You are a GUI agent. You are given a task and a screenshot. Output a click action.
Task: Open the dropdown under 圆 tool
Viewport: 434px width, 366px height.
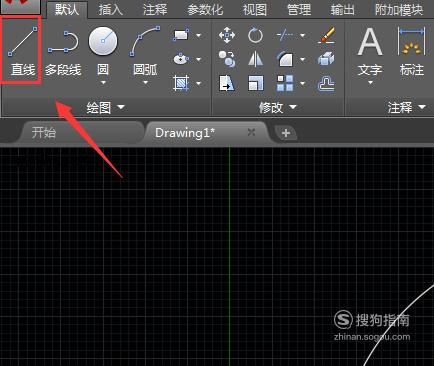tap(103, 82)
